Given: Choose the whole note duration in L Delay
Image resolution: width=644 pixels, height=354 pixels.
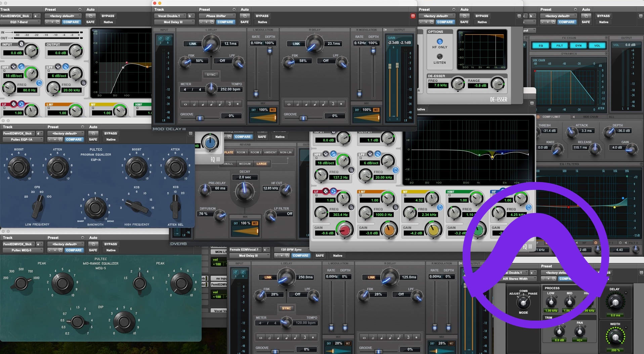Looking at the screenshot, I should pyautogui.click(x=185, y=104).
